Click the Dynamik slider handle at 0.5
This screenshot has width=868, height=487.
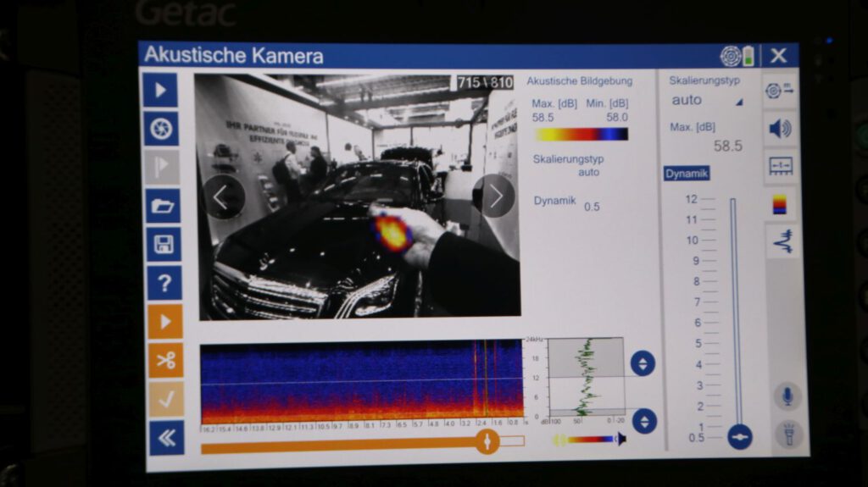(739, 437)
